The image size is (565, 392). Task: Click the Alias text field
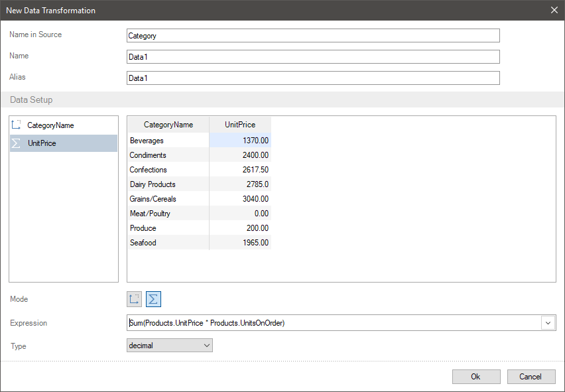pyautogui.click(x=313, y=78)
